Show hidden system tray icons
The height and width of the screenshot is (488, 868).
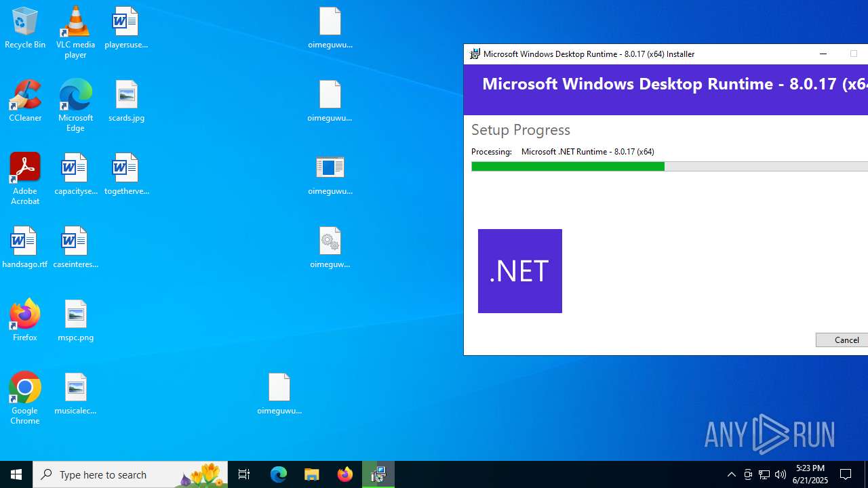pos(731,474)
